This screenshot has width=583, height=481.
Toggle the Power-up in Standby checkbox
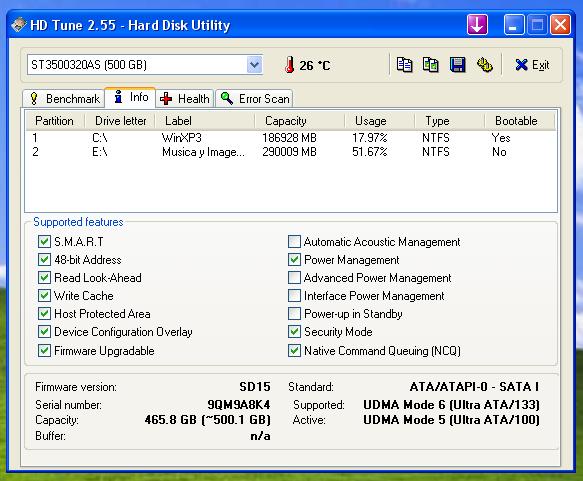pyautogui.click(x=294, y=314)
